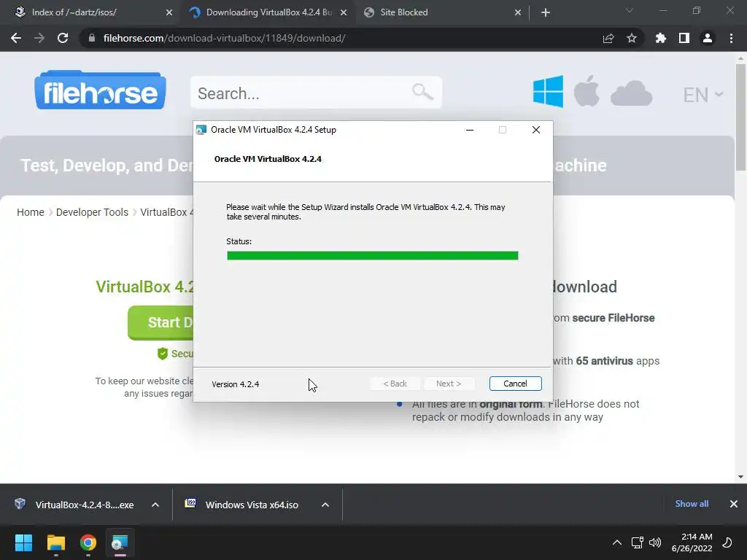Open the notification moon icon
Image resolution: width=747 pixels, height=560 pixels.
[x=727, y=542]
